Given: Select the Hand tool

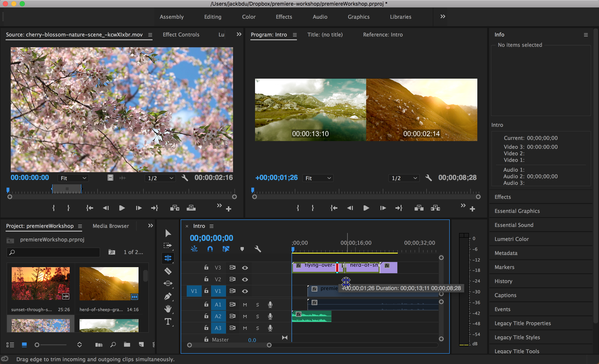Looking at the screenshot, I should 168,309.
